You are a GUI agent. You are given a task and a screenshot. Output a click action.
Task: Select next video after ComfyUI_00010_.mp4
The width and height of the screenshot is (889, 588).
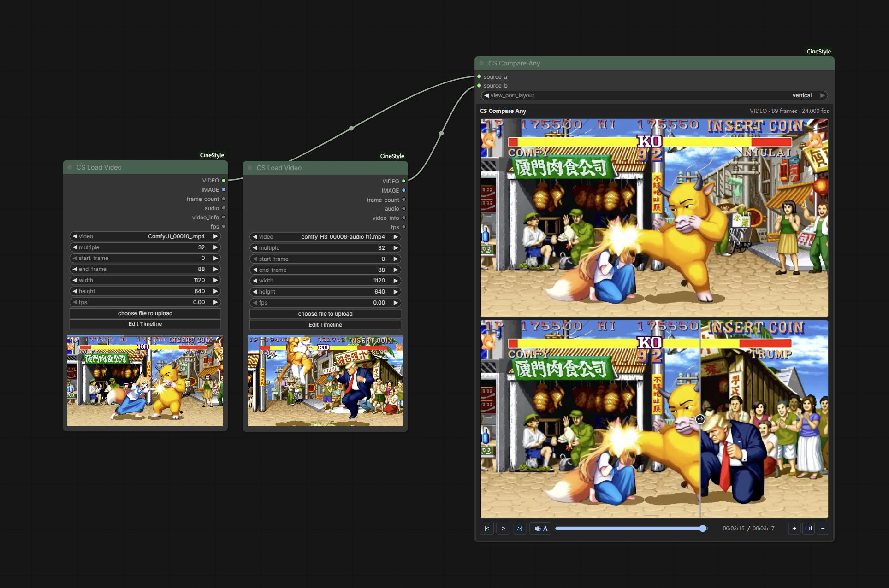point(215,236)
